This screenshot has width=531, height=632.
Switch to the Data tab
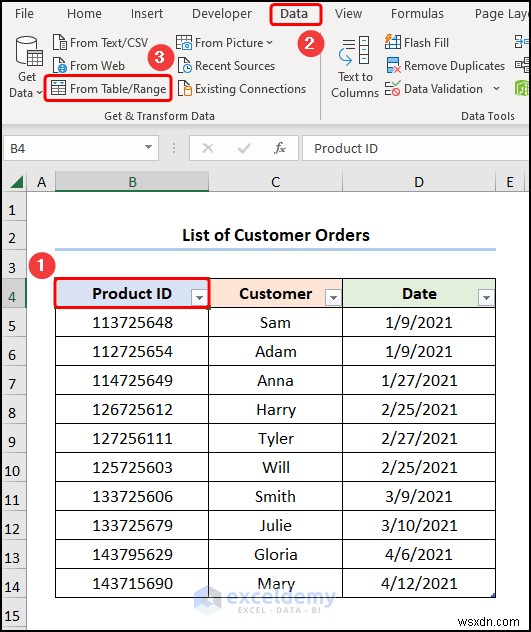(294, 14)
